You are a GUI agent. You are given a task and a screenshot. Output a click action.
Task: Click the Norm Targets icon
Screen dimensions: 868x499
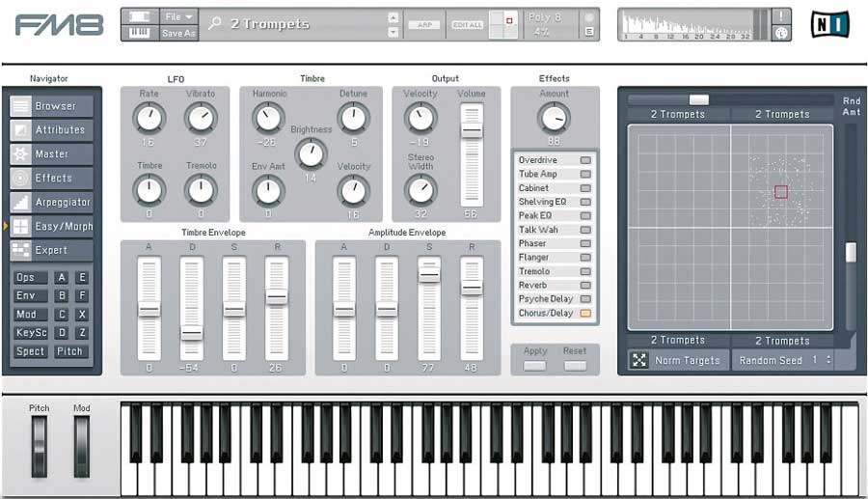pos(638,361)
